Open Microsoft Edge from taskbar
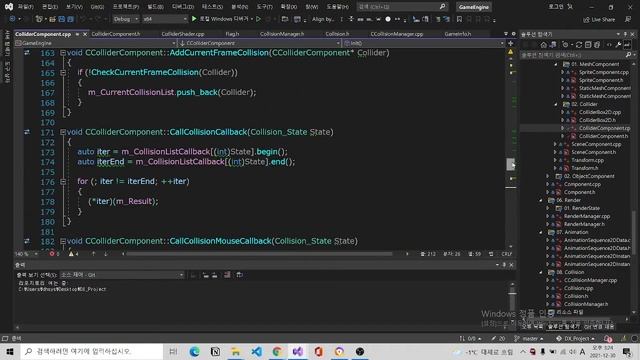This screenshot has height=360, width=640. (x=194, y=351)
